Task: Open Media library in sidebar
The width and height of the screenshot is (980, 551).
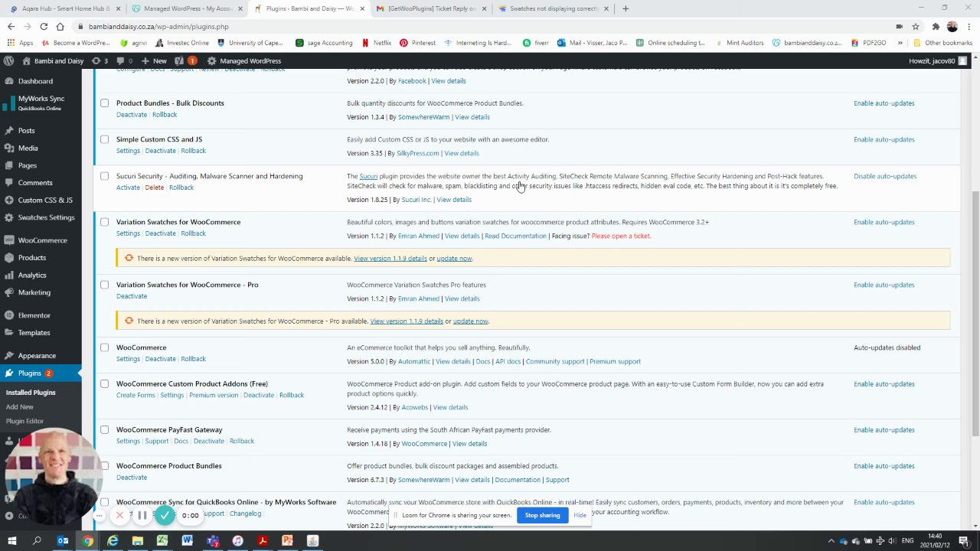Action: [28, 148]
